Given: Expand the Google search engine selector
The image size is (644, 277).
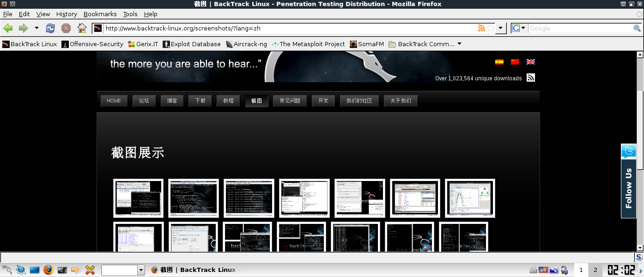Looking at the screenshot, I should click(519, 28).
